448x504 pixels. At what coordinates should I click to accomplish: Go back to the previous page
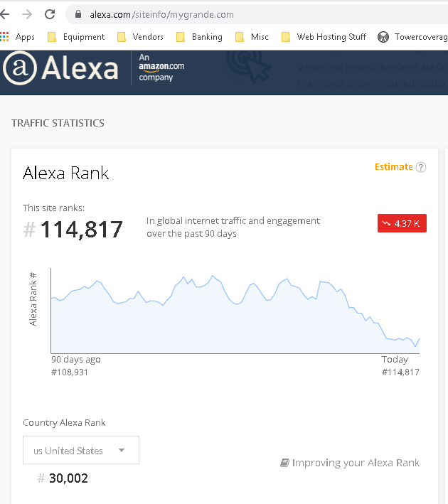point(5,14)
